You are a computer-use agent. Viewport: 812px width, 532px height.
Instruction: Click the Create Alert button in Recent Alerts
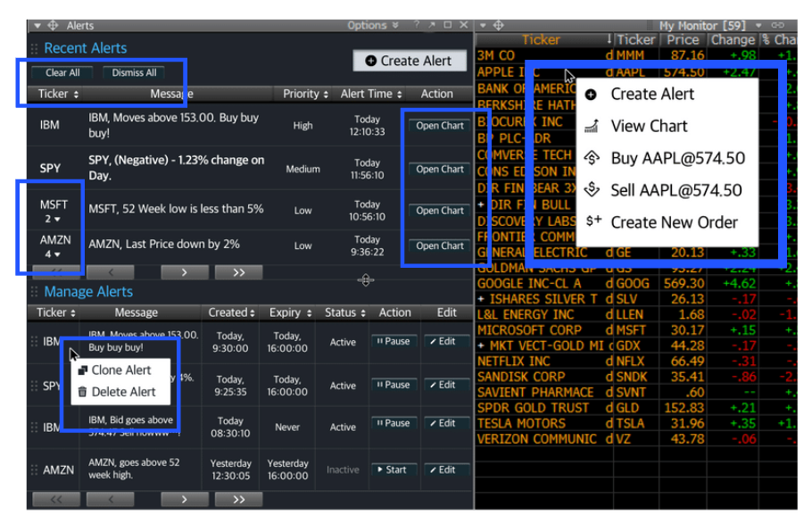[409, 61]
